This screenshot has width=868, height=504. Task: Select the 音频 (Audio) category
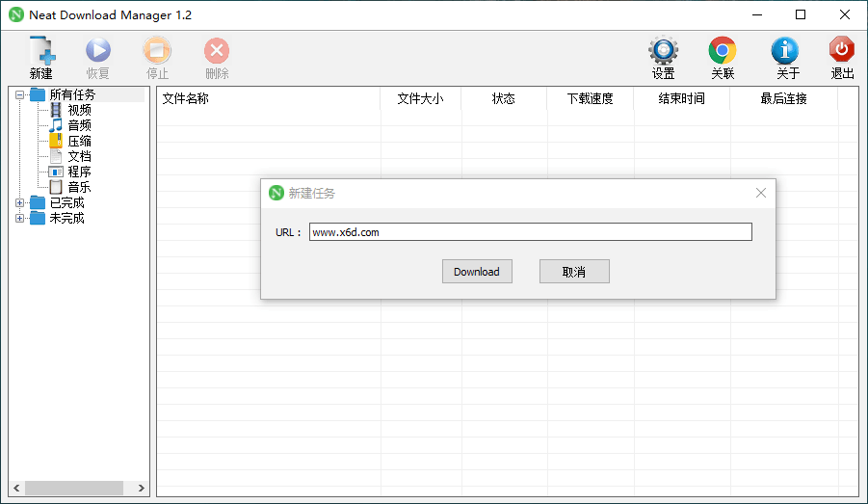coord(79,125)
